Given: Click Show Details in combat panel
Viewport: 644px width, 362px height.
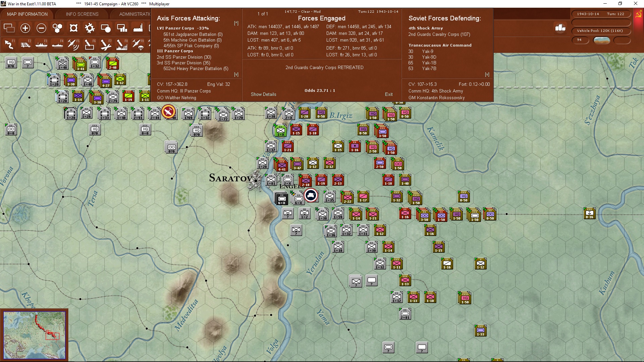Looking at the screenshot, I should (x=263, y=94).
